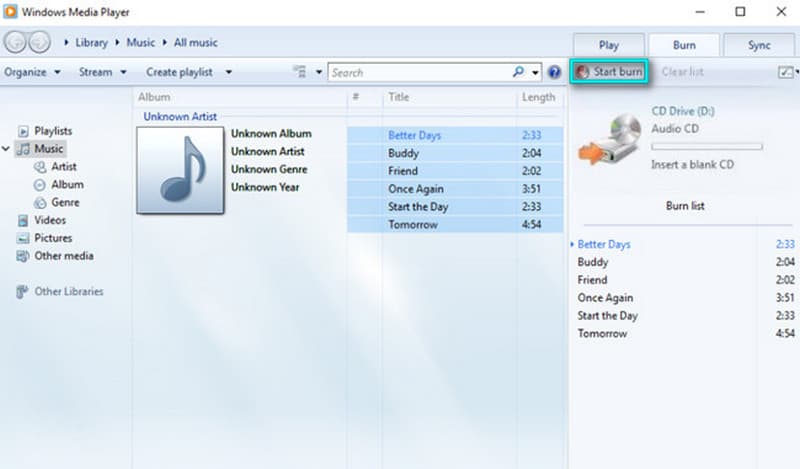Sort by the # column header
The image size is (800, 469).
pyautogui.click(x=356, y=97)
